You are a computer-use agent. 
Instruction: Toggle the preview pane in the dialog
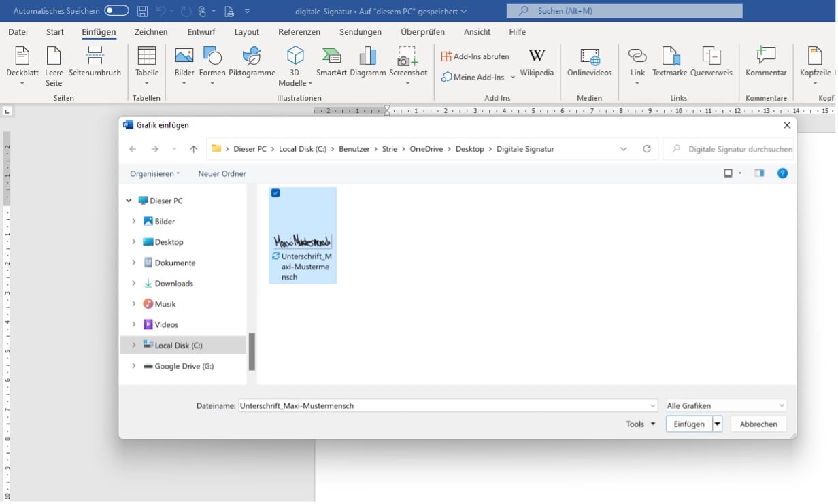tap(758, 173)
